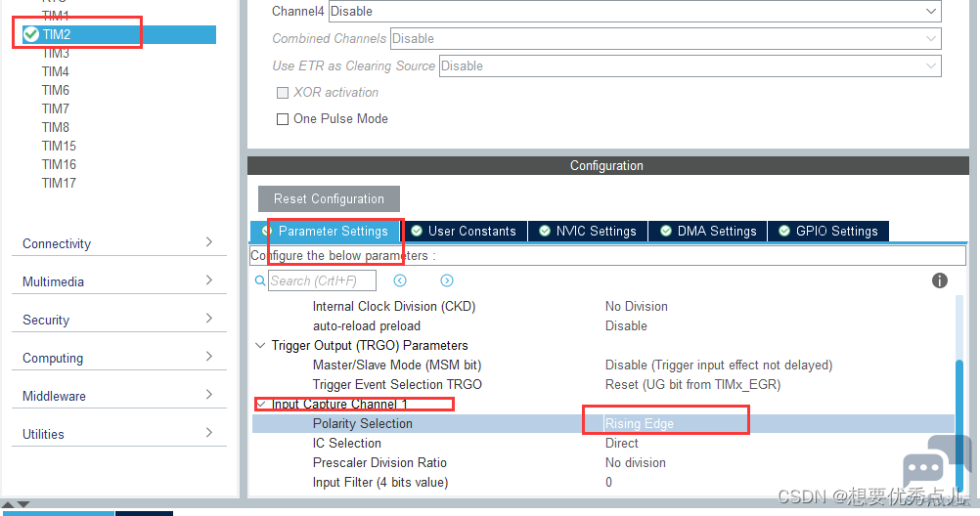Select TIM3 in the timers list
This screenshot has height=516, width=980.
coord(56,53)
